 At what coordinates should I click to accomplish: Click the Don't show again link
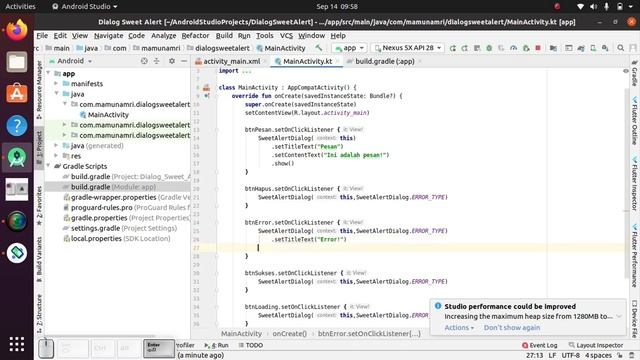coord(512,327)
